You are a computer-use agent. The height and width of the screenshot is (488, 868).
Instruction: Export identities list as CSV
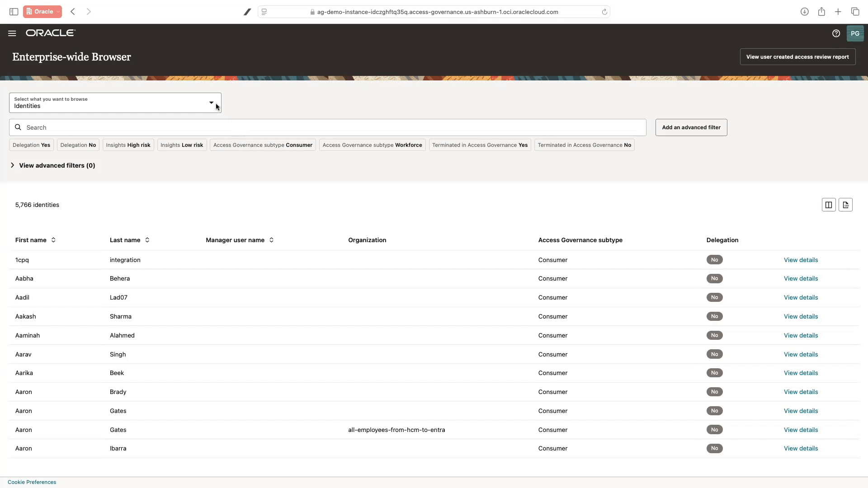point(845,205)
